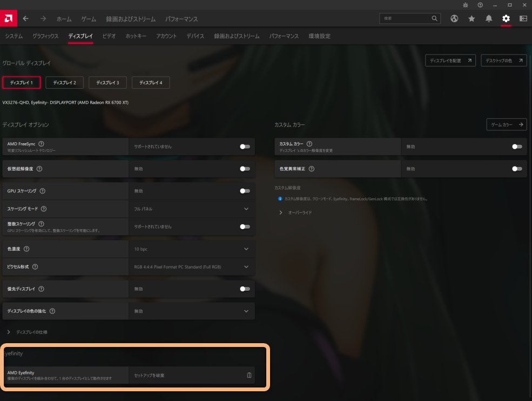Open the favorites star icon
532x401 pixels.
pyautogui.click(x=472, y=18)
